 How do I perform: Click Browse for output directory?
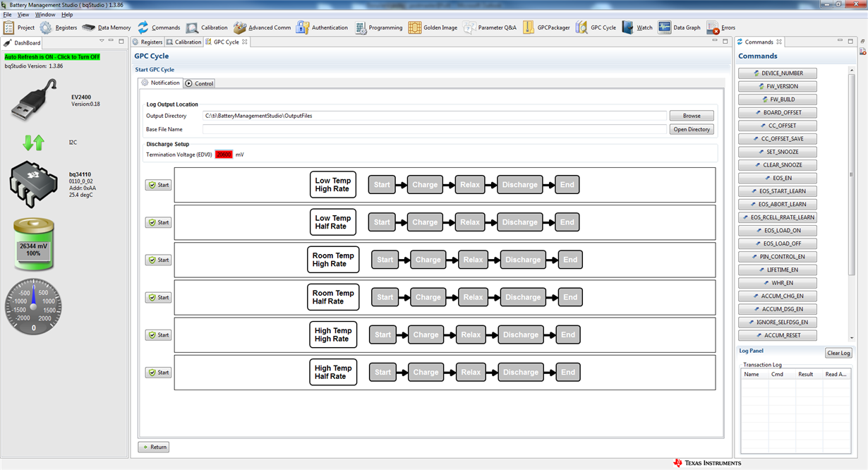coord(692,116)
